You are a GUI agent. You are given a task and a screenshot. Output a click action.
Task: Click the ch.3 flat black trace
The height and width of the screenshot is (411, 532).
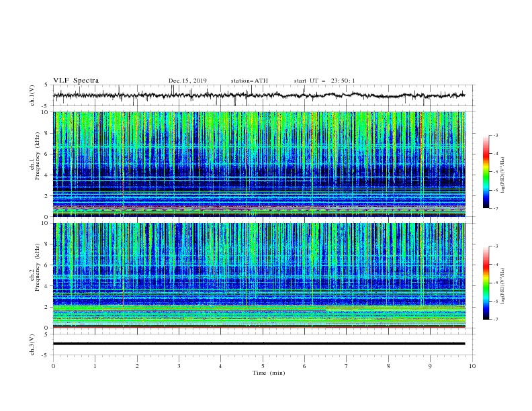(x=259, y=344)
